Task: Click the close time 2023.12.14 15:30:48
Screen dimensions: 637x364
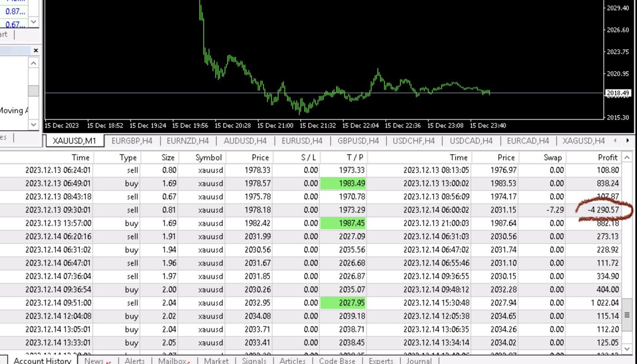Action: coord(436,303)
